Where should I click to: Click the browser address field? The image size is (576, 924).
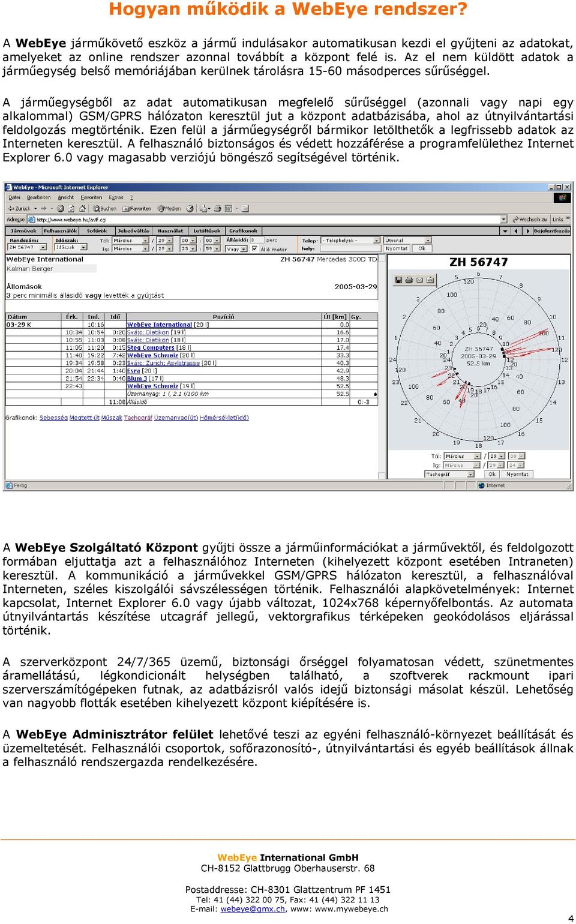267,219
